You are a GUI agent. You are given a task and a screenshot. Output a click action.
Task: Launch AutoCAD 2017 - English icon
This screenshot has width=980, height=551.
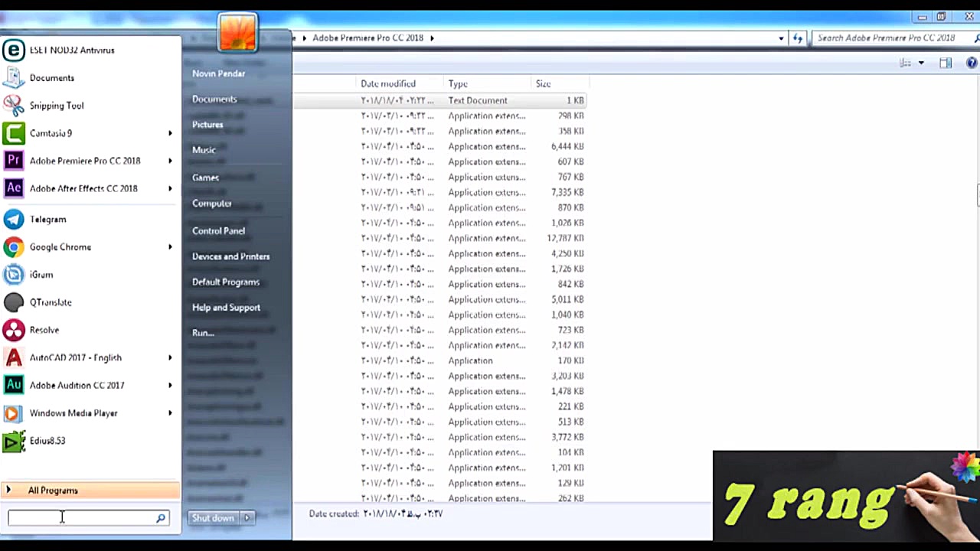[x=14, y=357]
